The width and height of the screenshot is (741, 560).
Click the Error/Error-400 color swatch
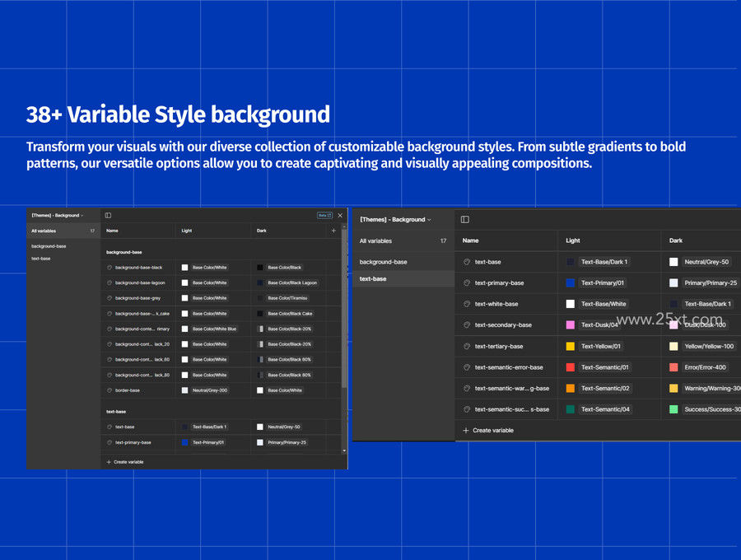(673, 367)
